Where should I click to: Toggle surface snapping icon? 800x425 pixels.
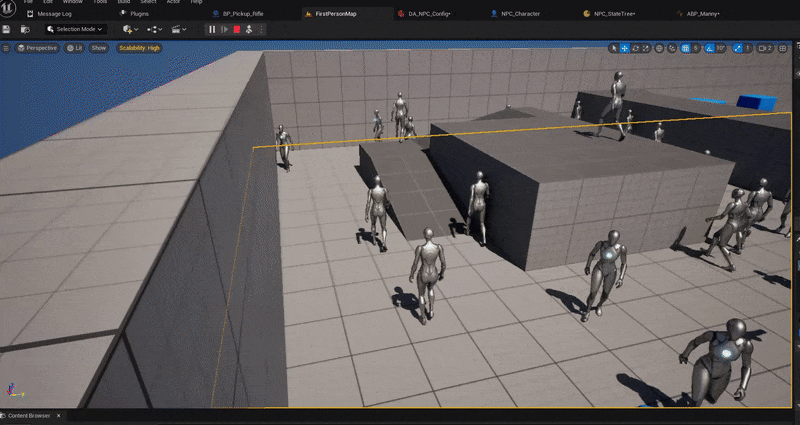[672, 48]
